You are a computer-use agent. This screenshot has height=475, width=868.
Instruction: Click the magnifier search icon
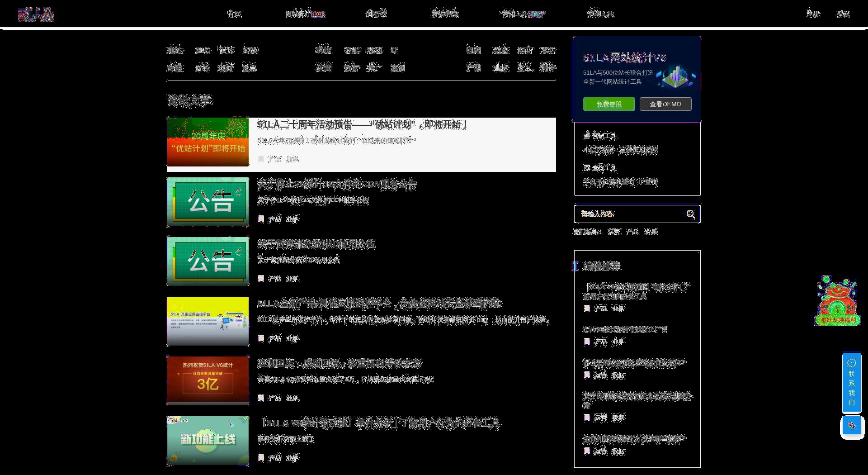tap(691, 214)
